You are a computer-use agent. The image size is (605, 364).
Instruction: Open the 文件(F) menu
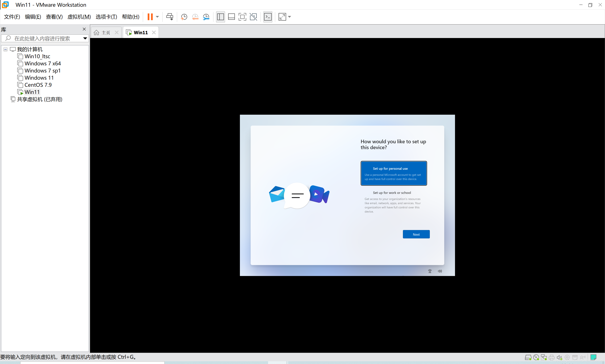tap(12, 17)
